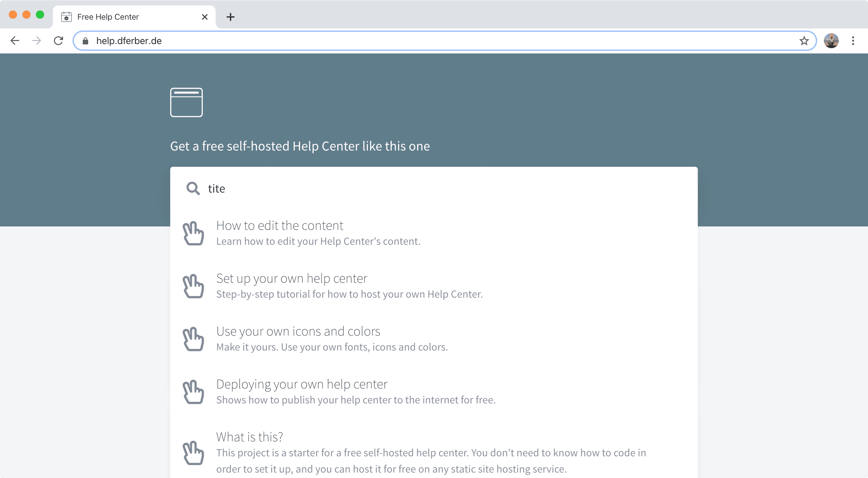This screenshot has width=868, height=478.
Task: Click hand icon beside 'Set up your own help center'
Action: (193, 286)
